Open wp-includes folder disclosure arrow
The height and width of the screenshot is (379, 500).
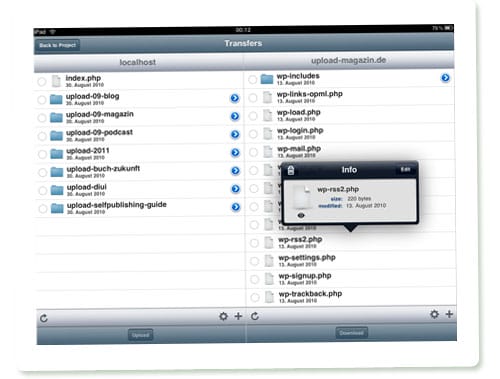click(445, 78)
